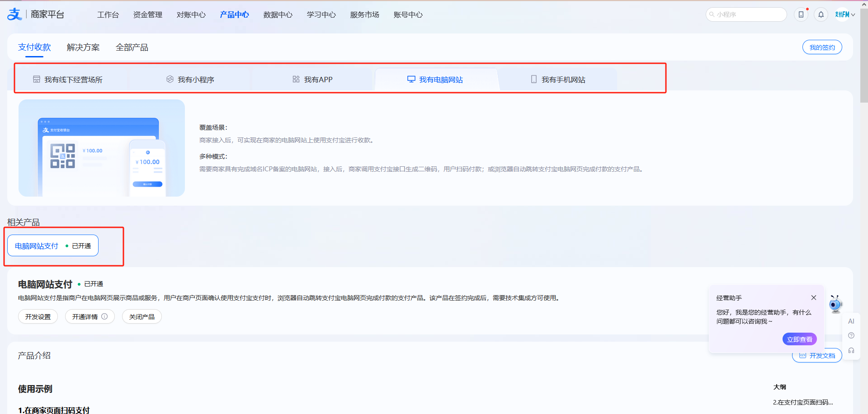The image size is (868, 414).
Task: Click the phone icon on 我有手机网站 tab
Action: coord(534,79)
